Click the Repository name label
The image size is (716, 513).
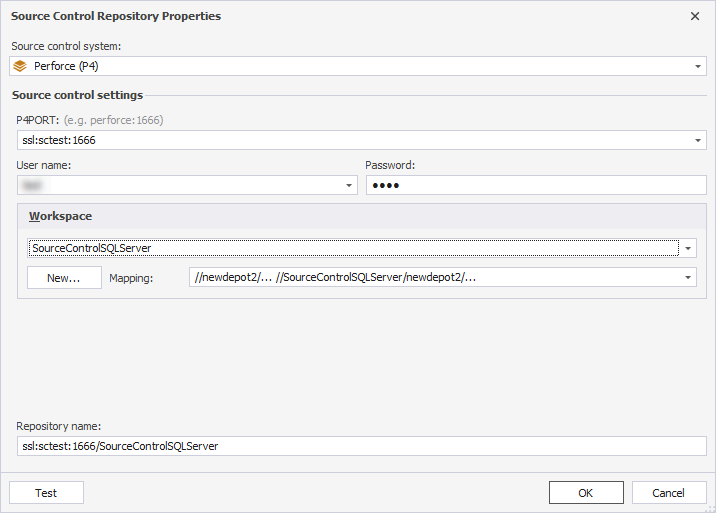(x=58, y=426)
